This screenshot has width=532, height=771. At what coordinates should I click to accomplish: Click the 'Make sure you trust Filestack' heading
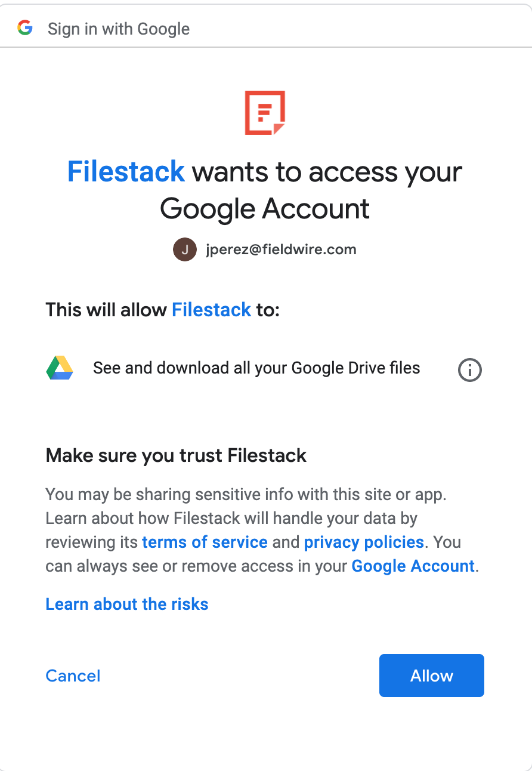[x=176, y=456]
